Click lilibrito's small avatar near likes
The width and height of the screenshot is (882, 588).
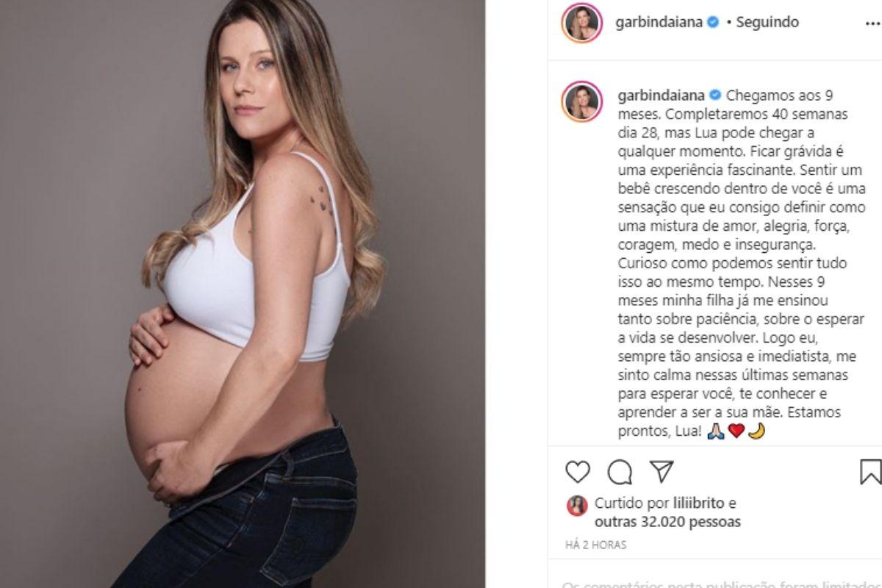point(577,505)
